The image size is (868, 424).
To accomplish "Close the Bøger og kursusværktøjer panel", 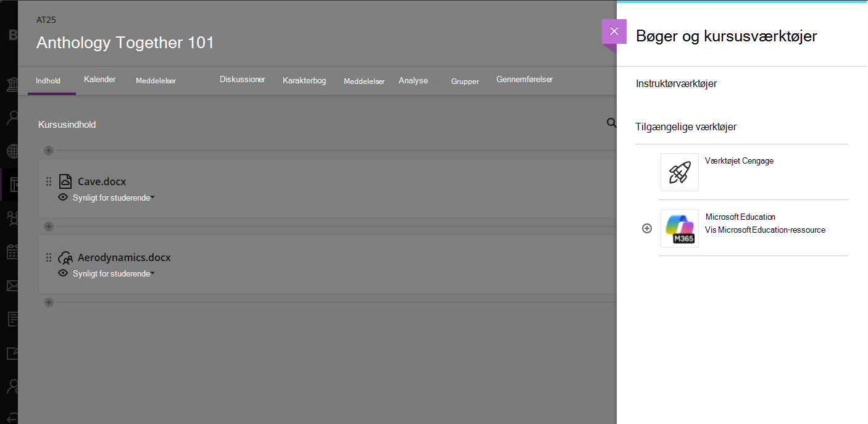I will click(x=614, y=31).
